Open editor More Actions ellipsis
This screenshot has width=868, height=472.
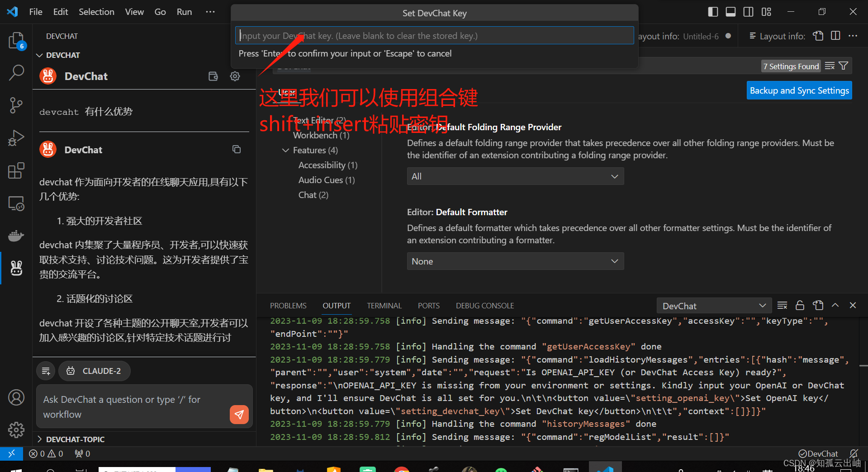click(853, 36)
